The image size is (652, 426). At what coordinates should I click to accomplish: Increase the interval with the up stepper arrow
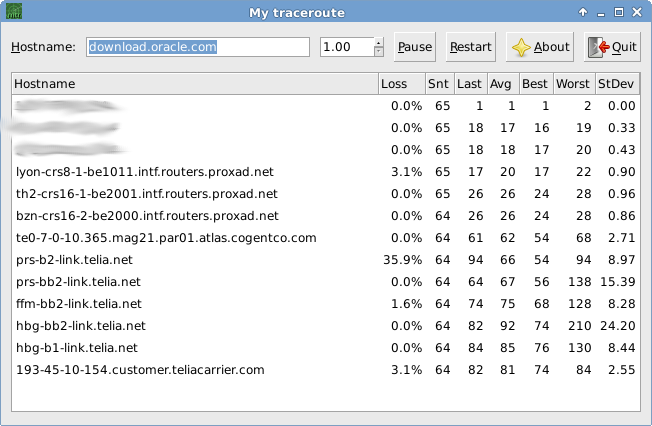pyautogui.click(x=378, y=42)
